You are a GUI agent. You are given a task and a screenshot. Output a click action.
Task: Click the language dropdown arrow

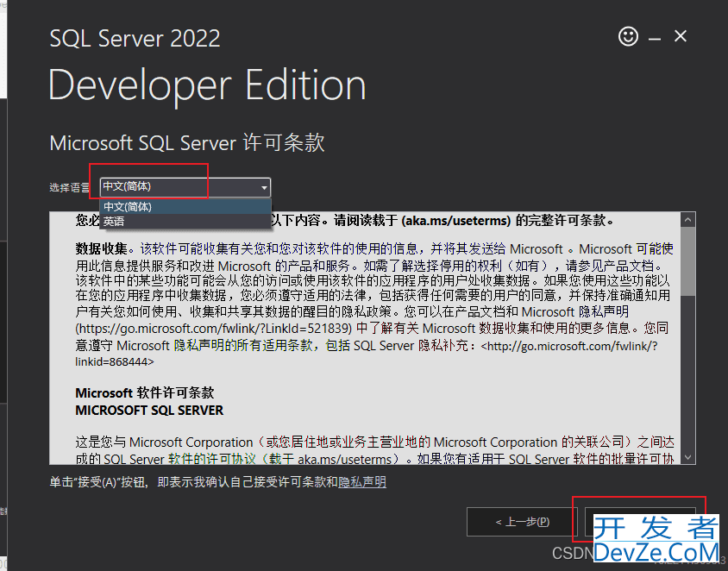pyautogui.click(x=264, y=187)
